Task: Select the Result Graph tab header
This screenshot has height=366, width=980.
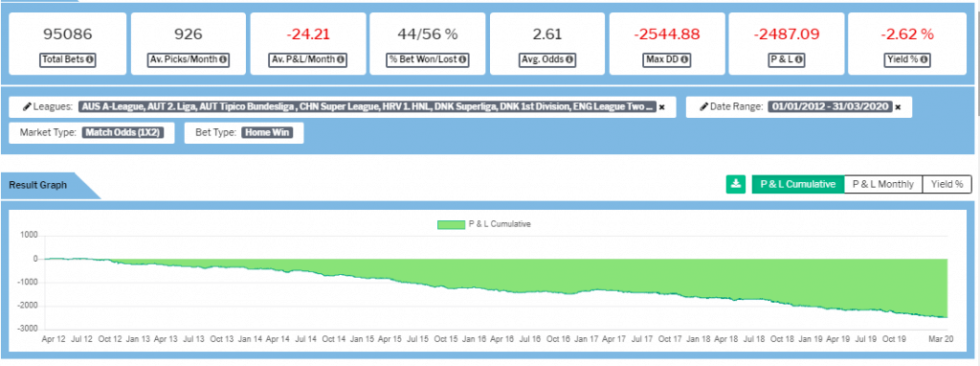Action: (x=38, y=185)
